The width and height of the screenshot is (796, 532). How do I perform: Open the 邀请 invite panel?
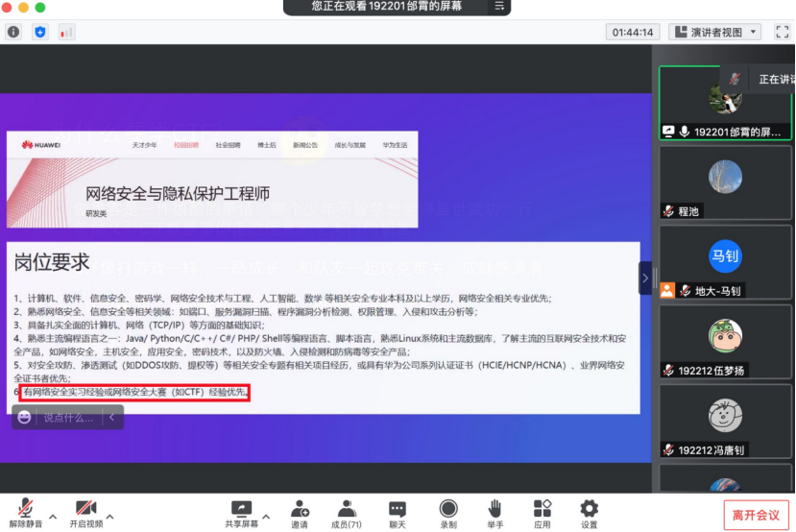pyautogui.click(x=300, y=514)
